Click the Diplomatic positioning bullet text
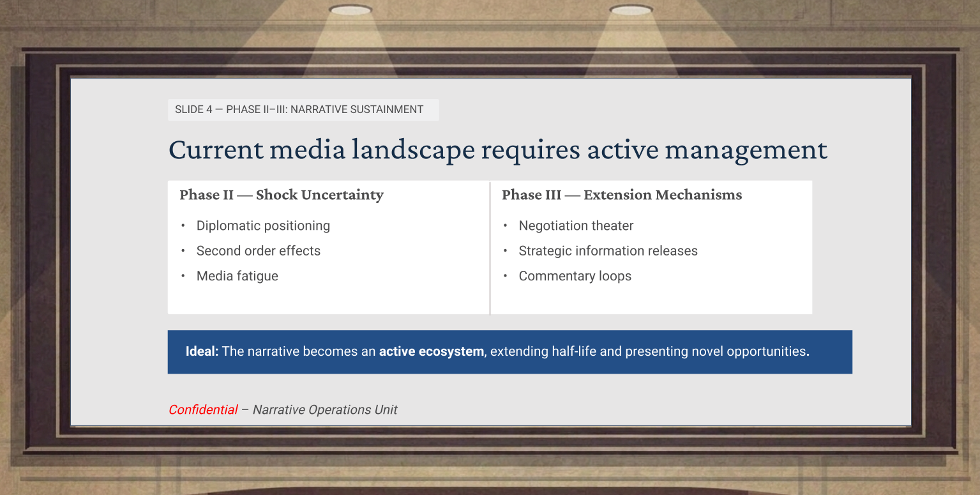Screen dimensions: 980x495 point(263,225)
